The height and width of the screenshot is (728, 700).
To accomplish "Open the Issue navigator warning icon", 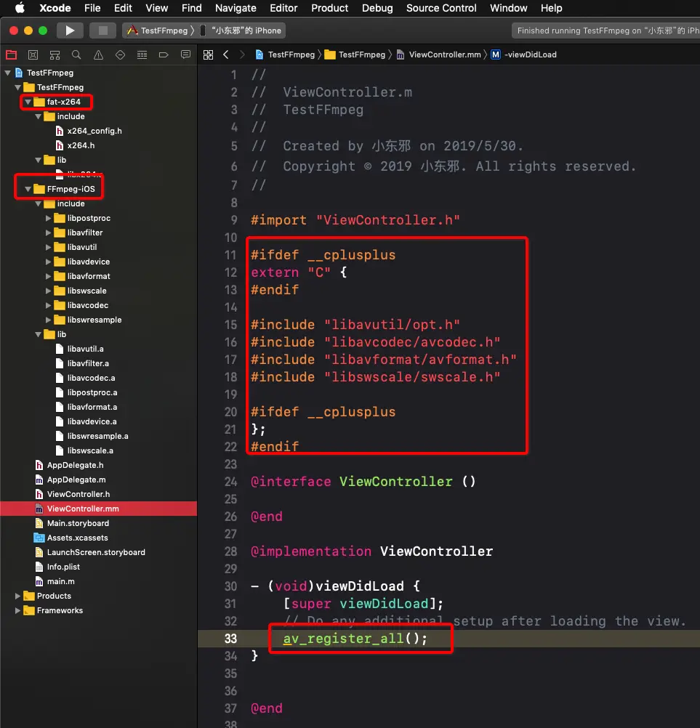I will click(x=98, y=54).
